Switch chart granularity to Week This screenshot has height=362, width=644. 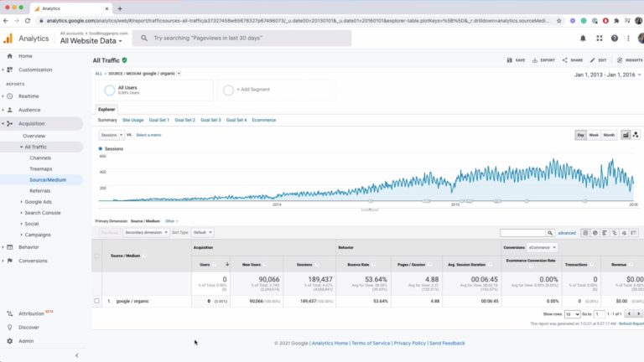[594, 135]
